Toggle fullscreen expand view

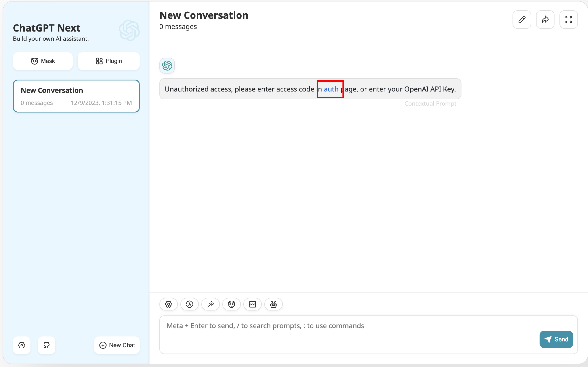pyautogui.click(x=569, y=20)
